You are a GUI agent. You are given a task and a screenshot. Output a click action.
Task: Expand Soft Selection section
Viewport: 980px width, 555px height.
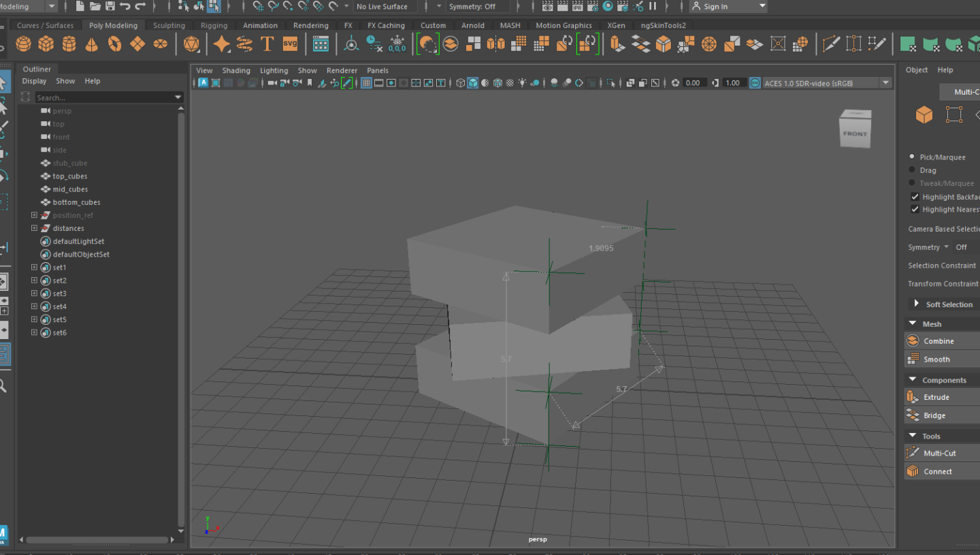pos(917,304)
